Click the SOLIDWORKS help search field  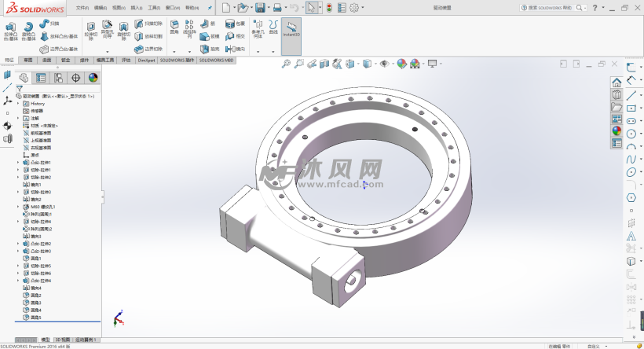[550, 7]
